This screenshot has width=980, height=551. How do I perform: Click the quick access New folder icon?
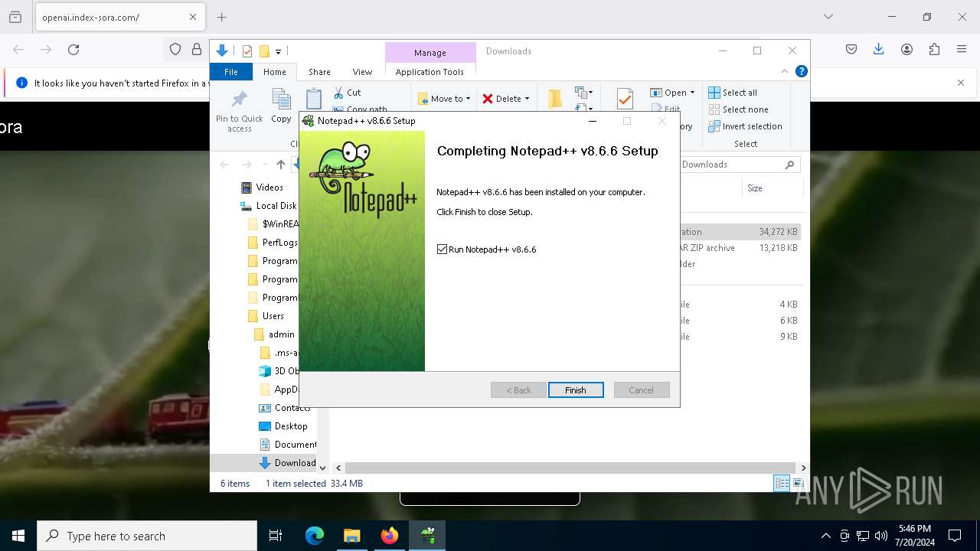click(x=264, y=51)
